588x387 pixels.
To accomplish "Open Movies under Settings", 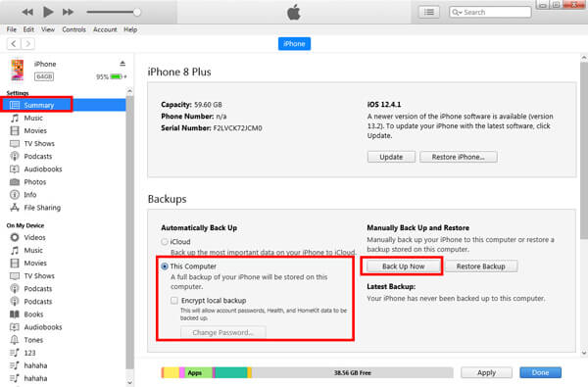I will (35, 131).
